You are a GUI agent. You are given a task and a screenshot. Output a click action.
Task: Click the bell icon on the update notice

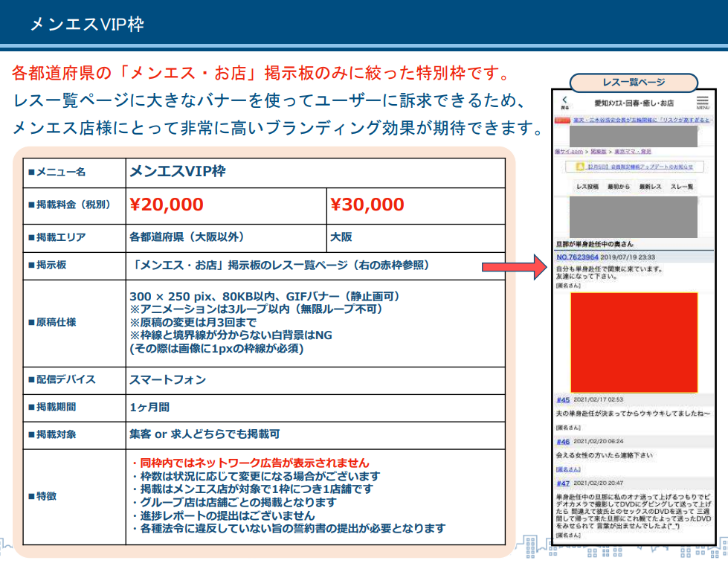click(580, 167)
